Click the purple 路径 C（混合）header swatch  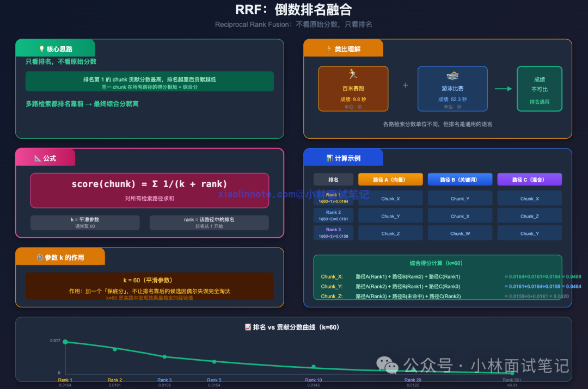coord(529,179)
